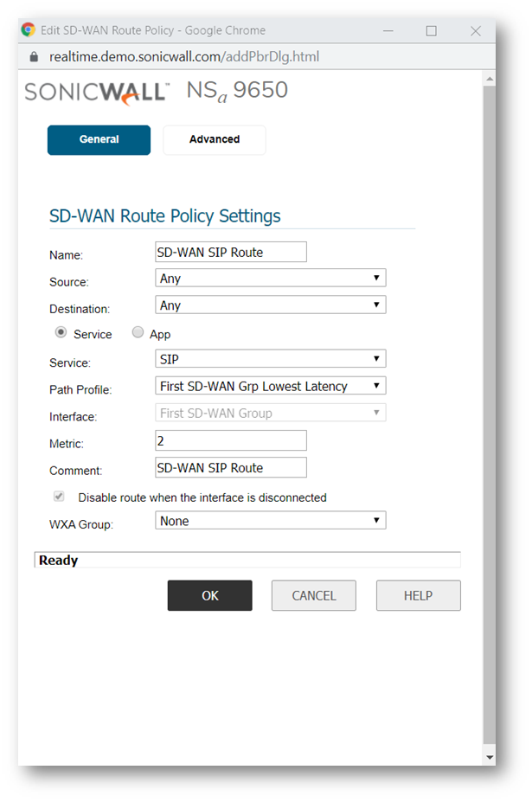Screen dimensions: 532x802
Task: Select the App radio button
Action: tap(138, 333)
